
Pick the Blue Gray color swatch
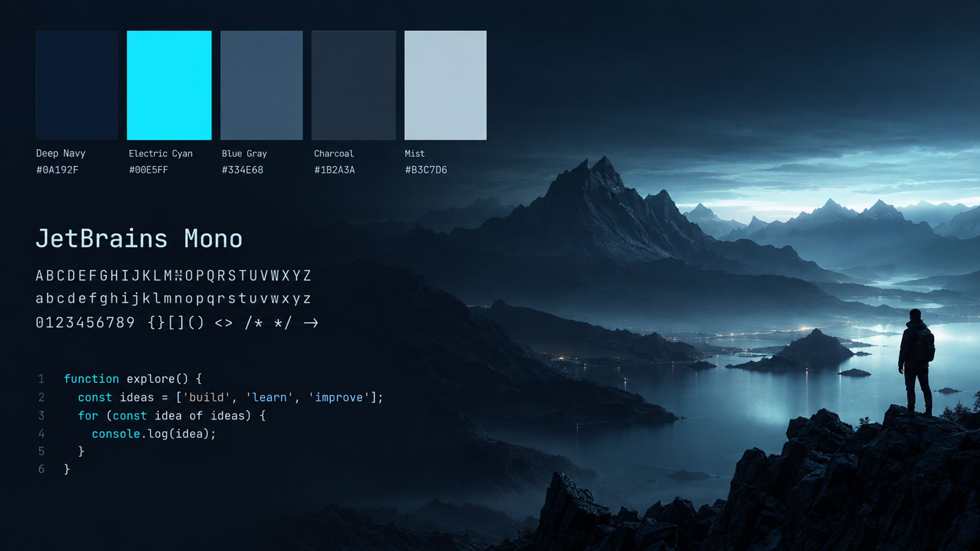click(x=261, y=85)
